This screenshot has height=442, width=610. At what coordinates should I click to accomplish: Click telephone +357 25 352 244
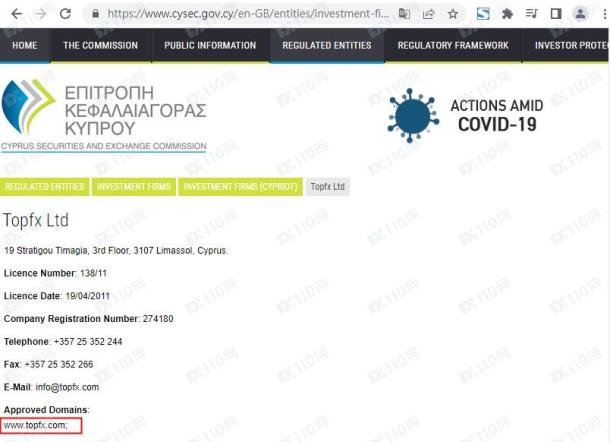[88, 342]
